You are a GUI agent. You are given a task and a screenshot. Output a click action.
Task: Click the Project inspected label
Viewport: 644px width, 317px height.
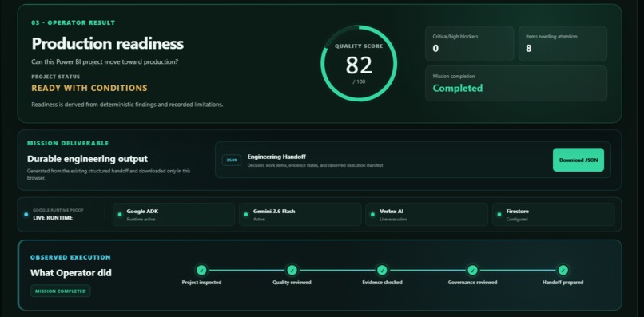coord(201,283)
